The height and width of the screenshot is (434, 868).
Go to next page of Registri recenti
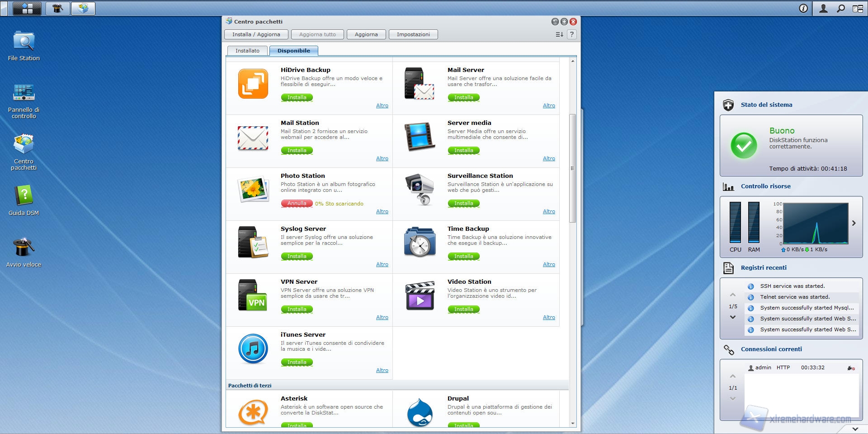click(x=733, y=317)
